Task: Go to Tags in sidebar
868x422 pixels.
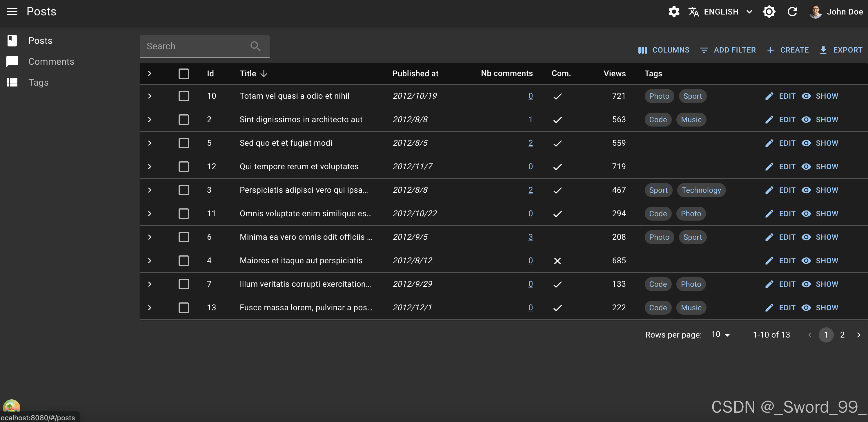Action: coord(38,82)
